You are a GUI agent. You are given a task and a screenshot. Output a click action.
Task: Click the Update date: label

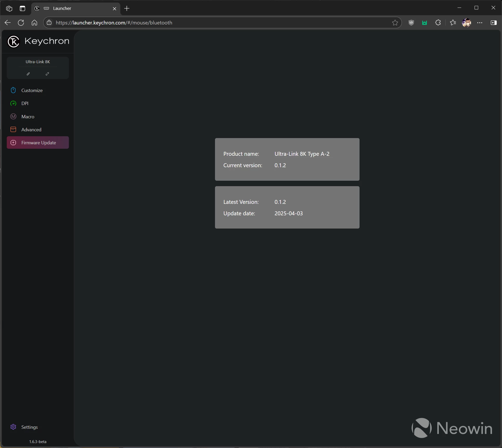(239, 213)
